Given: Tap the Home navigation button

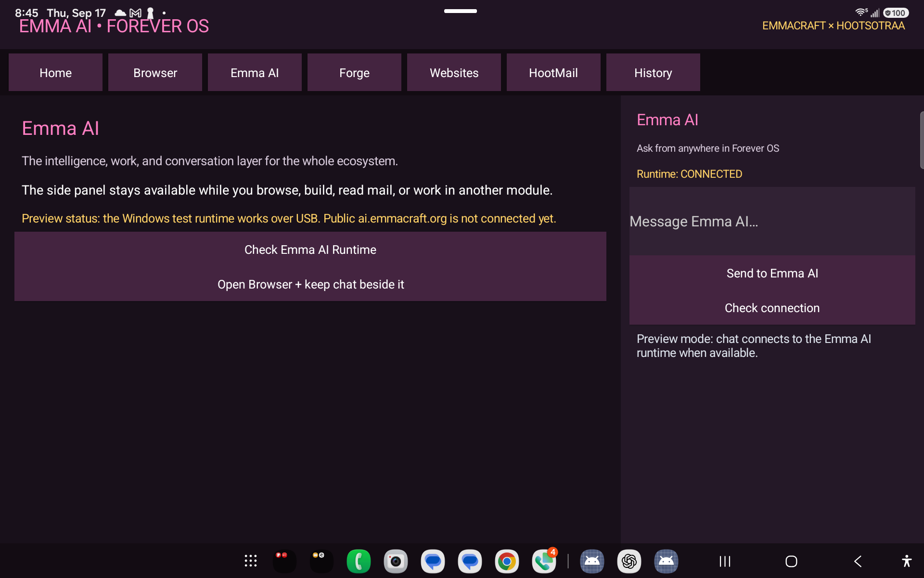Looking at the screenshot, I should [791, 561].
